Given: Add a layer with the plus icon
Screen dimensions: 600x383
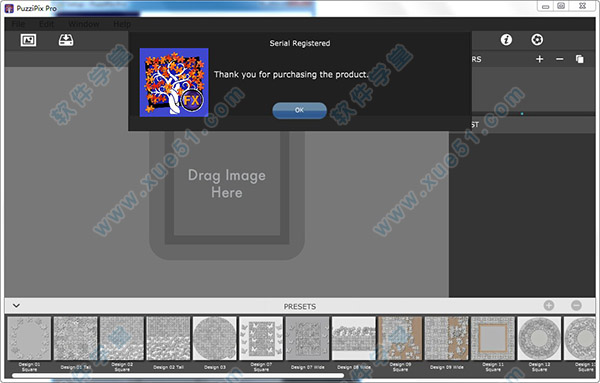Looking at the screenshot, I should (540, 59).
